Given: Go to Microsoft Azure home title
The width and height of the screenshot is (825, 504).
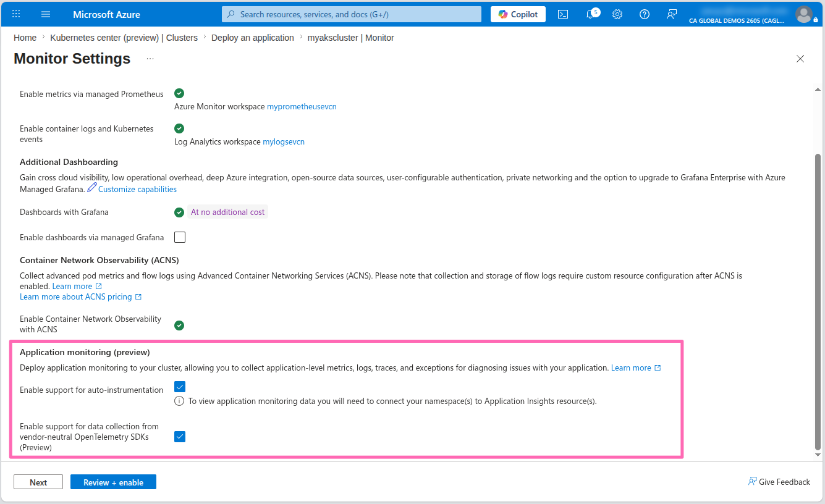Looking at the screenshot, I should (106, 14).
